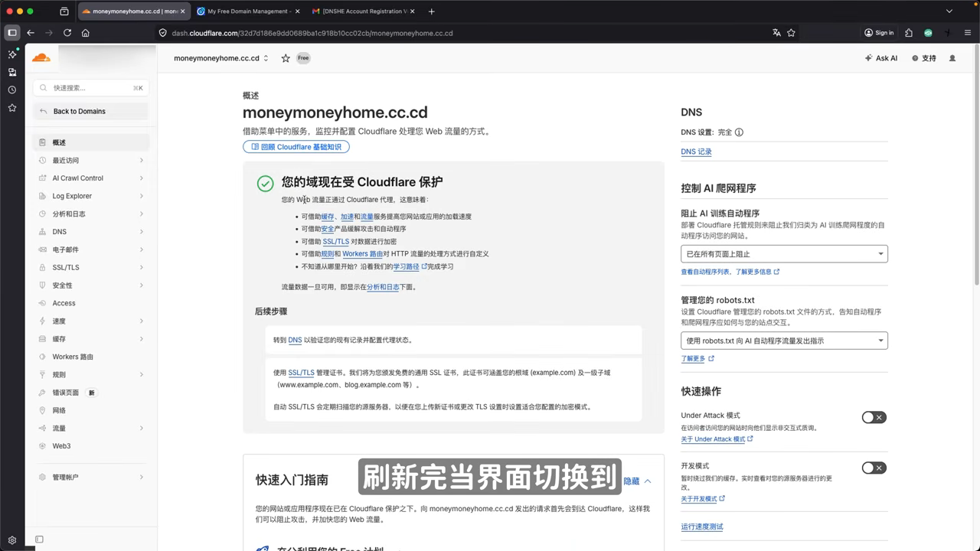Screen dimensions: 980x551
Task: Star the moneymoneyhome.cc.cd domain
Action: (286, 58)
